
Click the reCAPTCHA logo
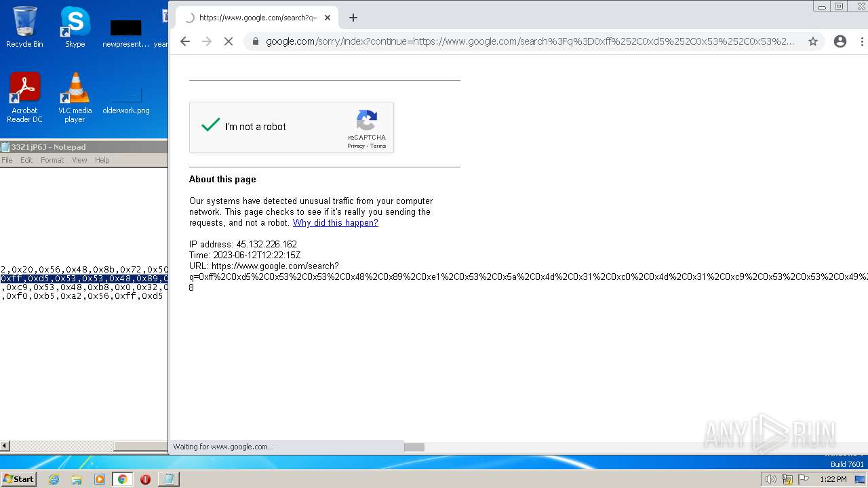367,121
